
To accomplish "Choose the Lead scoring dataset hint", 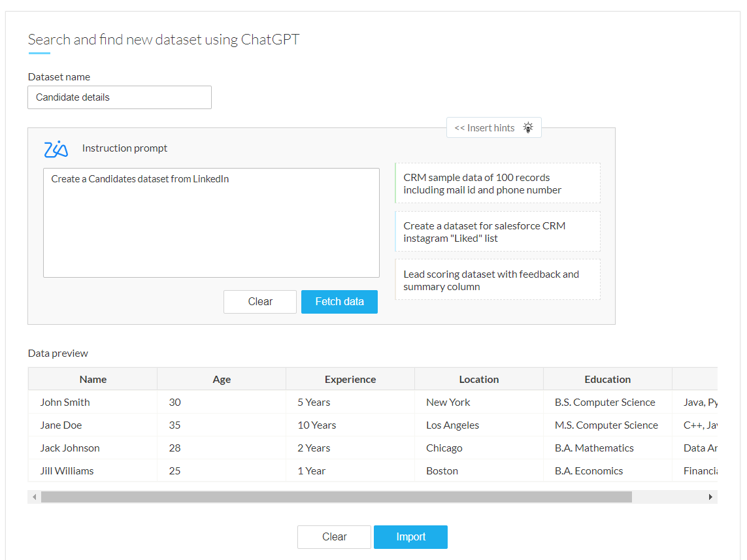I will (497, 280).
